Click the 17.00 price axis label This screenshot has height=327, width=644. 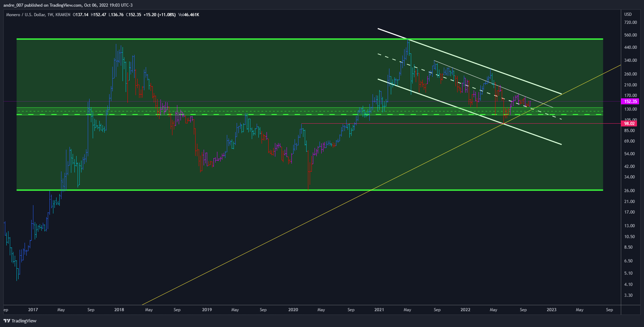[629, 212]
